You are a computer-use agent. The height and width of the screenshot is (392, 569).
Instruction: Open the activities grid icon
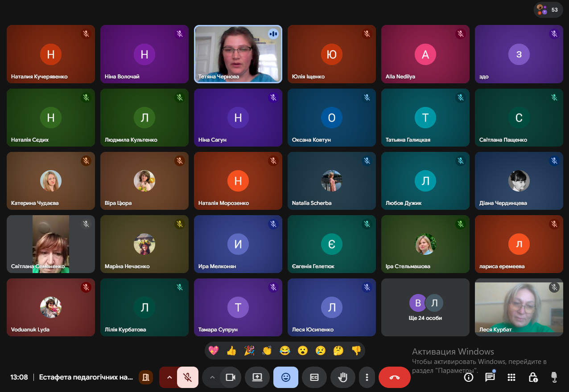click(x=511, y=377)
